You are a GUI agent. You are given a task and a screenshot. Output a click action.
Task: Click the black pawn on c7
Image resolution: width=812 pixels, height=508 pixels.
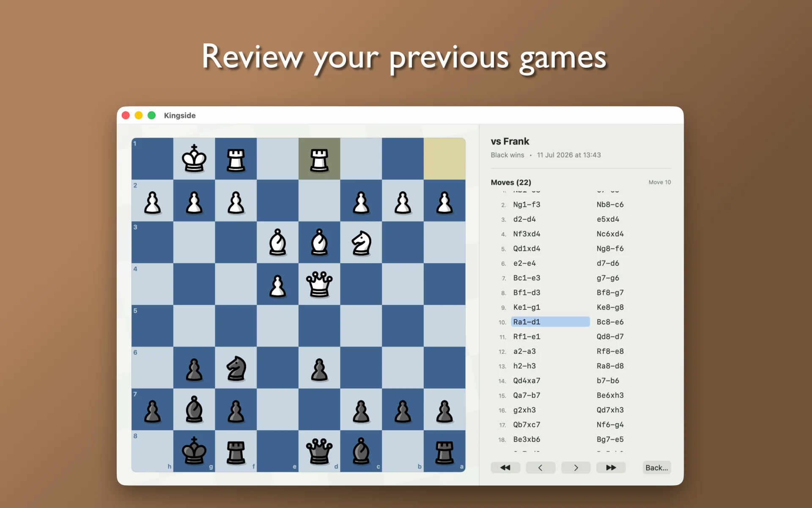point(361,411)
